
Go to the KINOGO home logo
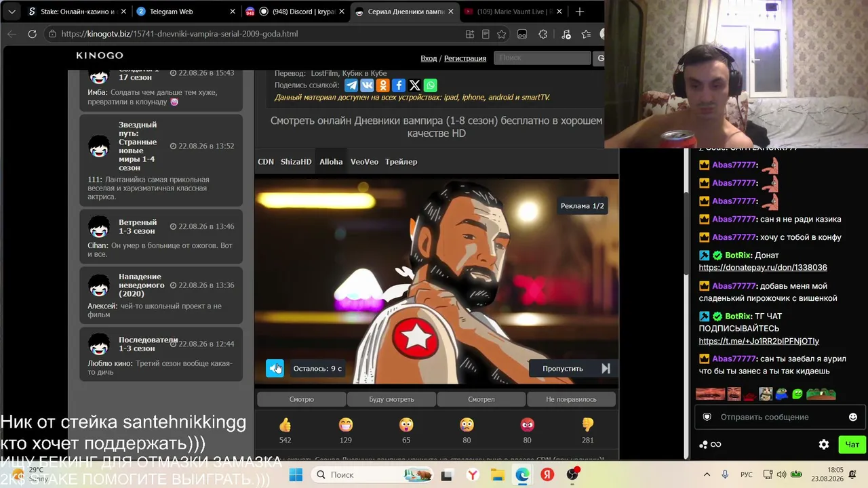(100, 56)
